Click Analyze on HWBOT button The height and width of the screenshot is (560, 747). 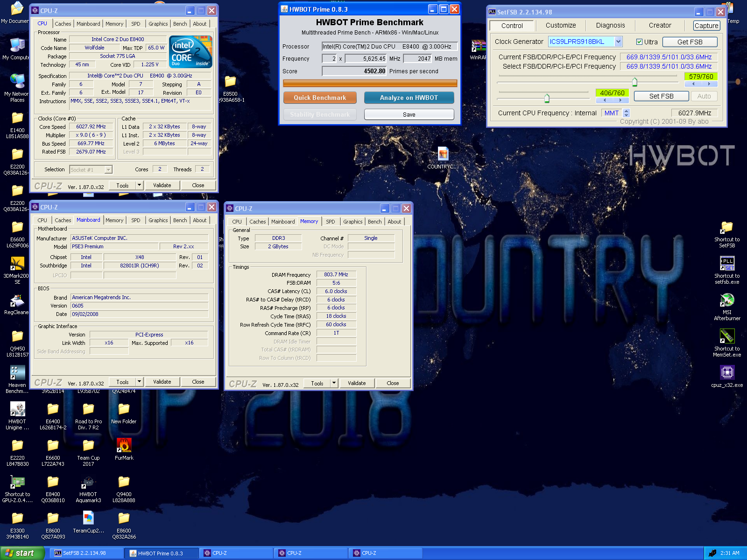pos(409,98)
